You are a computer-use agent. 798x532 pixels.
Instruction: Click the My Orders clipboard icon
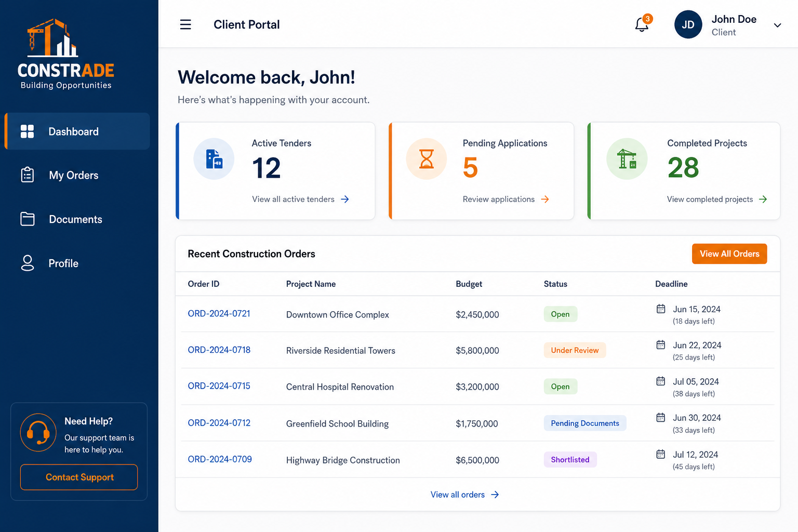(x=28, y=175)
